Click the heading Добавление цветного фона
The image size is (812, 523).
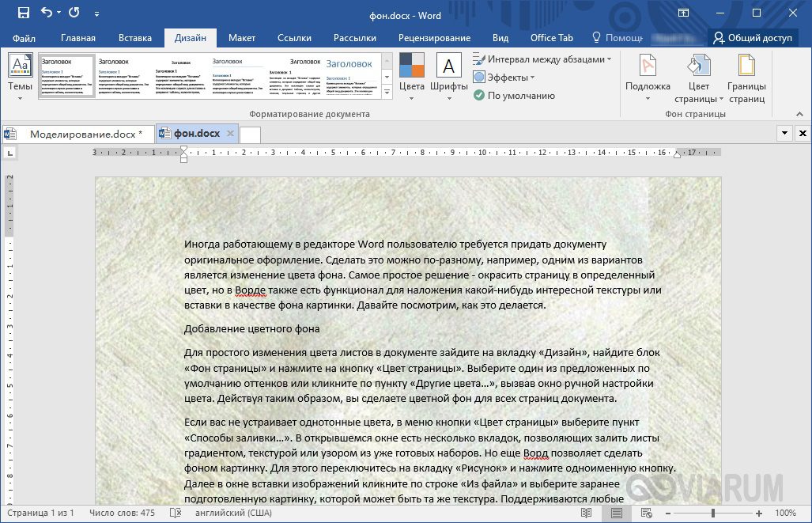251,328
